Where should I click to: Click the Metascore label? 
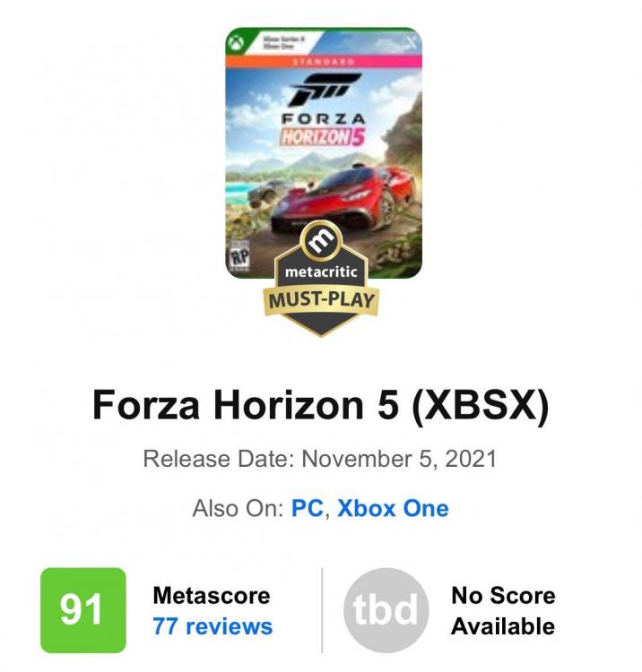(212, 595)
